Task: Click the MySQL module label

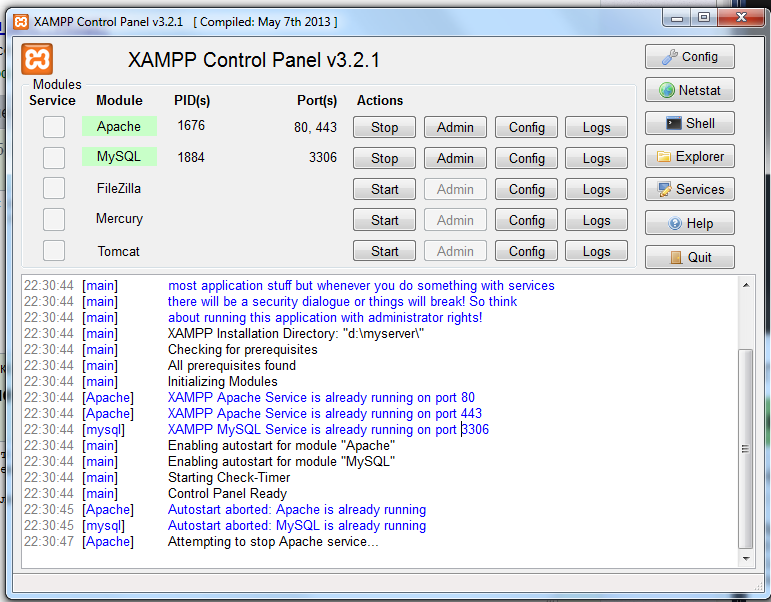Action: 119,156
